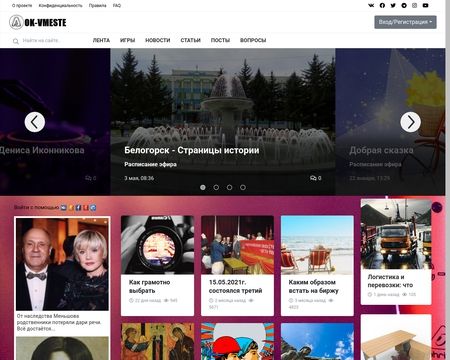Open the ПОСТЫ section
The width and height of the screenshot is (450, 360).
220,40
